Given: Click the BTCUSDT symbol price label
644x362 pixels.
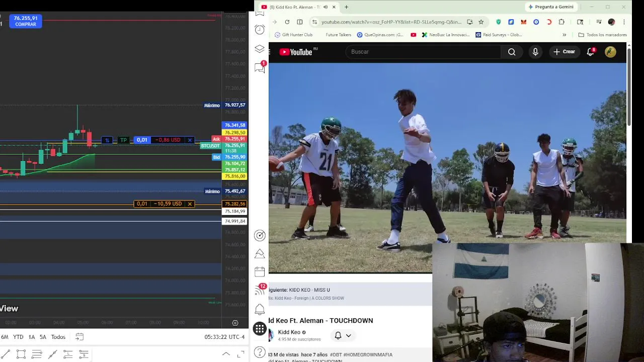Looking at the screenshot, I should pyautogui.click(x=210, y=146).
